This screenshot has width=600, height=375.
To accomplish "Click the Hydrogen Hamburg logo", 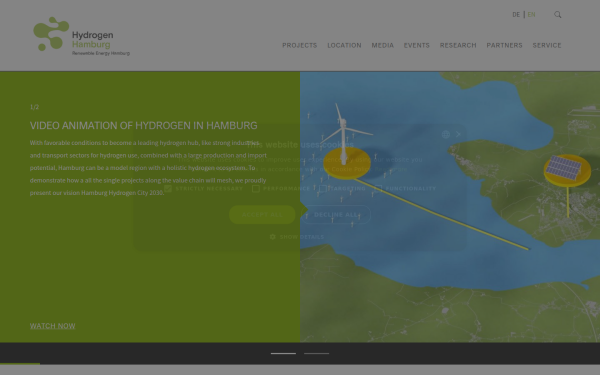I will [82, 36].
